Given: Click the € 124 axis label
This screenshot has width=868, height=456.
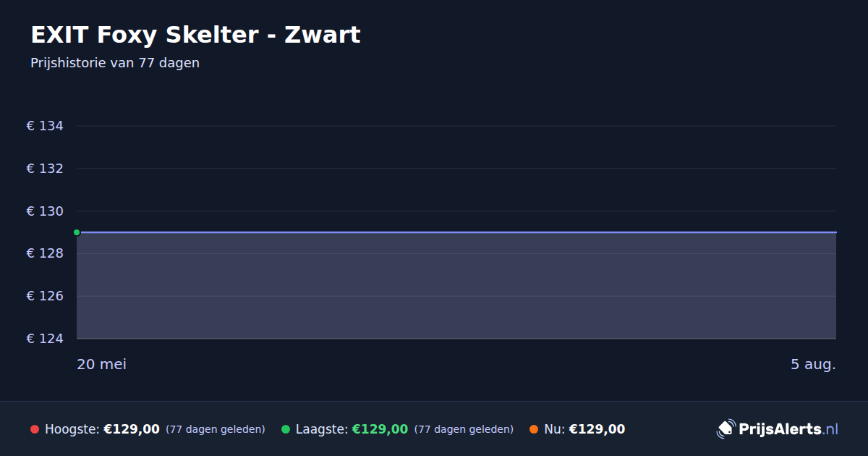Looking at the screenshot, I should click(x=45, y=339).
